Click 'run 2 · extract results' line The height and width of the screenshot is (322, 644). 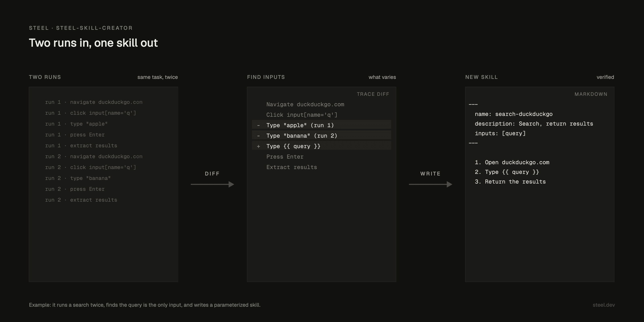[81, 200]
